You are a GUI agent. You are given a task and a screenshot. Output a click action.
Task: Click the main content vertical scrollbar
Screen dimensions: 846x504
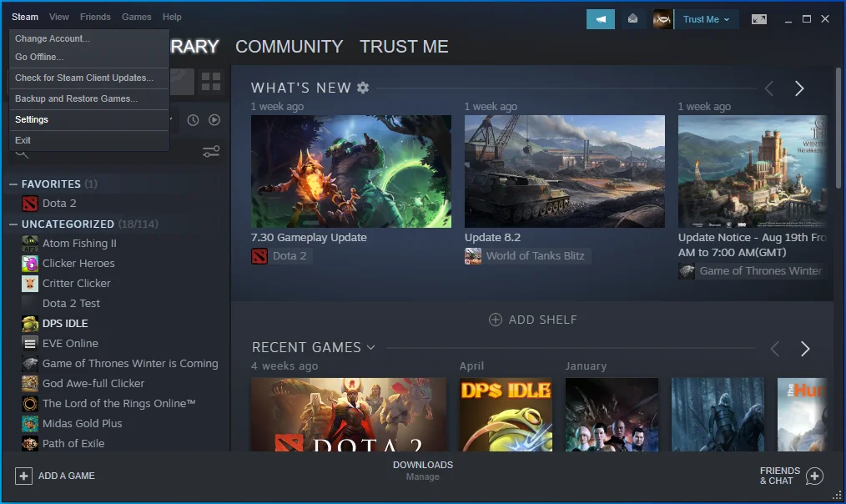coord(838,129)
